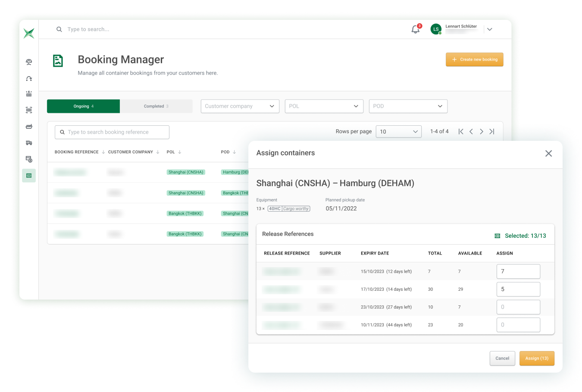Click Create new booking button

(474, 59)
